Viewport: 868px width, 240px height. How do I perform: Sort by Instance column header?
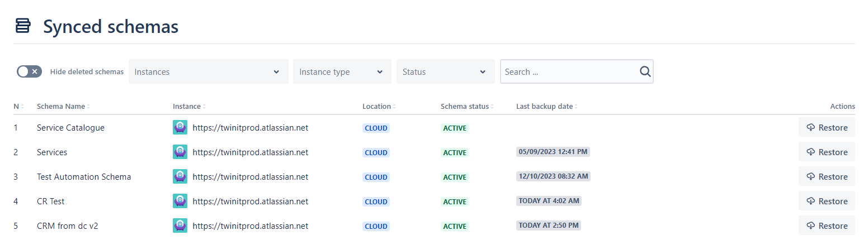tap(189, 106)
